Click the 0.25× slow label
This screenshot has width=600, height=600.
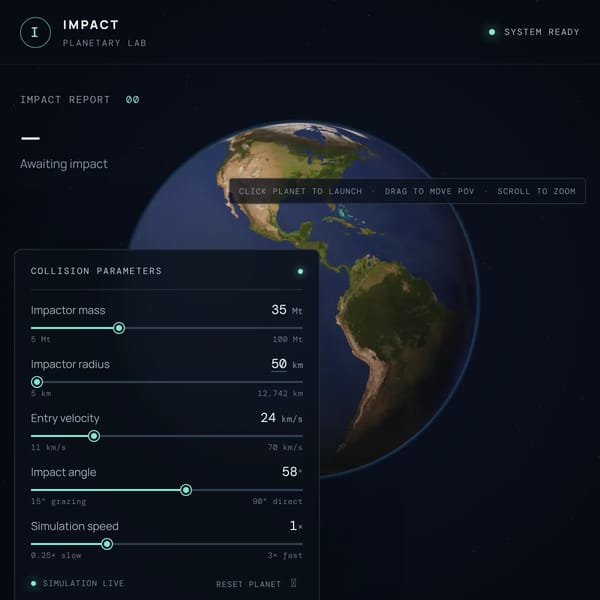56,555
